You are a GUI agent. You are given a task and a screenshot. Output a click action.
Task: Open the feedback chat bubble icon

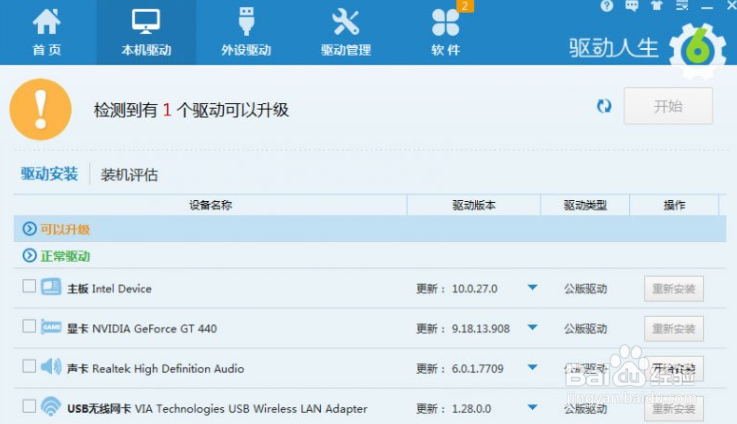[x=631, y=6]
